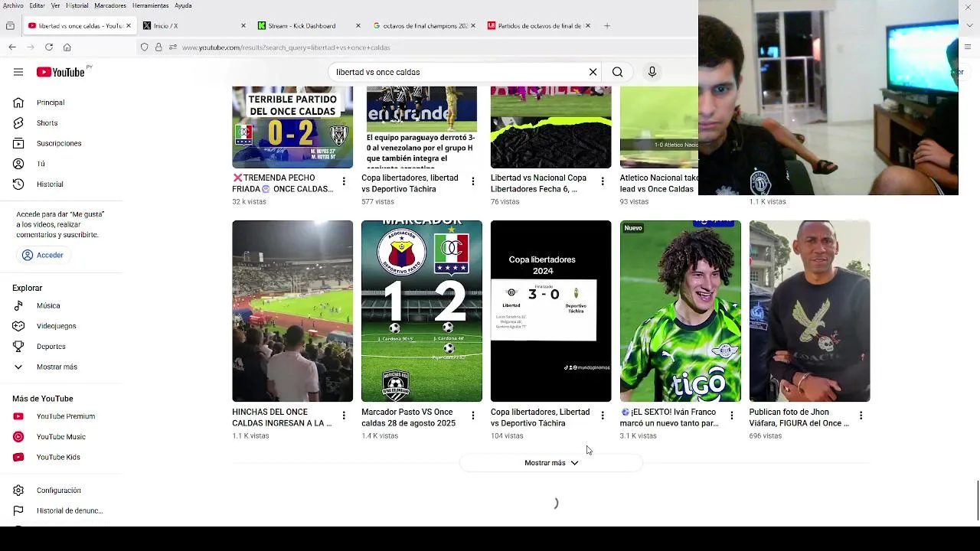Open YouTube Music link
The height and width of the screenshot is (551, 980).
pos(61,437)
